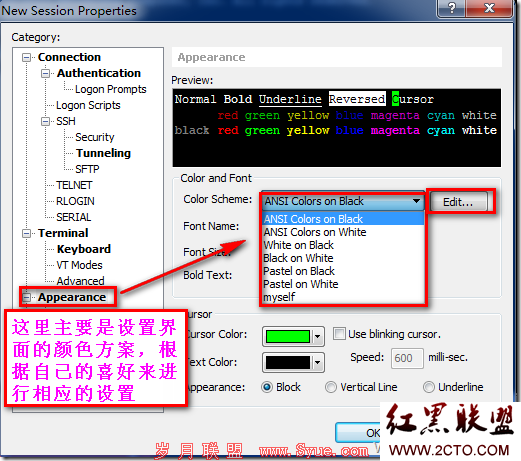This screenshot has height=461, width=521.
Task: Select Connection in category tree
Action: coord(69,57)
